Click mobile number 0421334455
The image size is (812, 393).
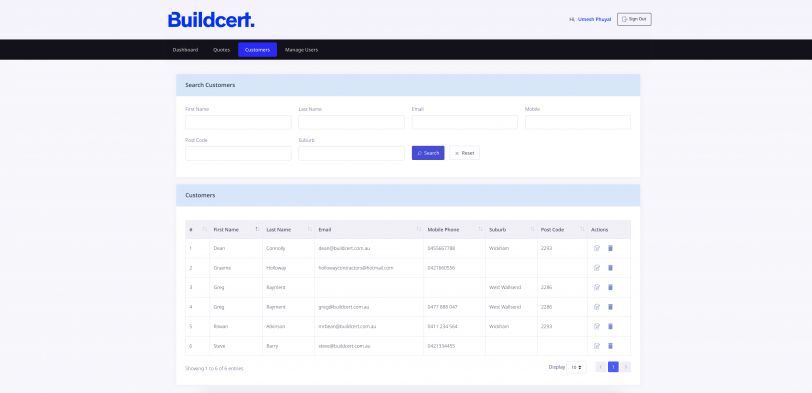click(x=441, y=346)
